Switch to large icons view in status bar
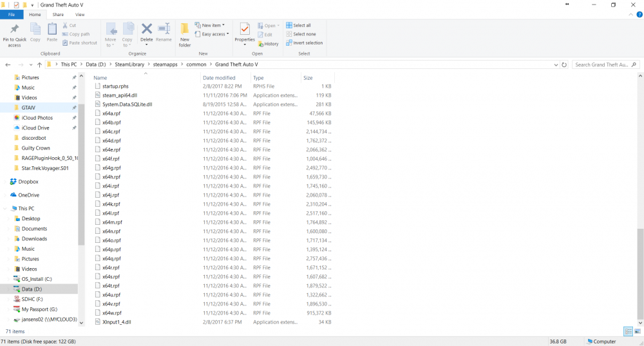 (x=637, y=331)
